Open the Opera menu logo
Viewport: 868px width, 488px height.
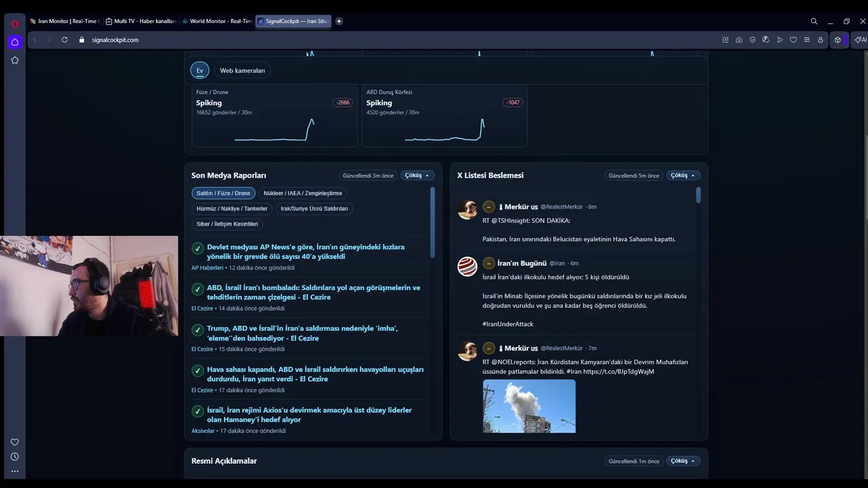click(14, 23)
